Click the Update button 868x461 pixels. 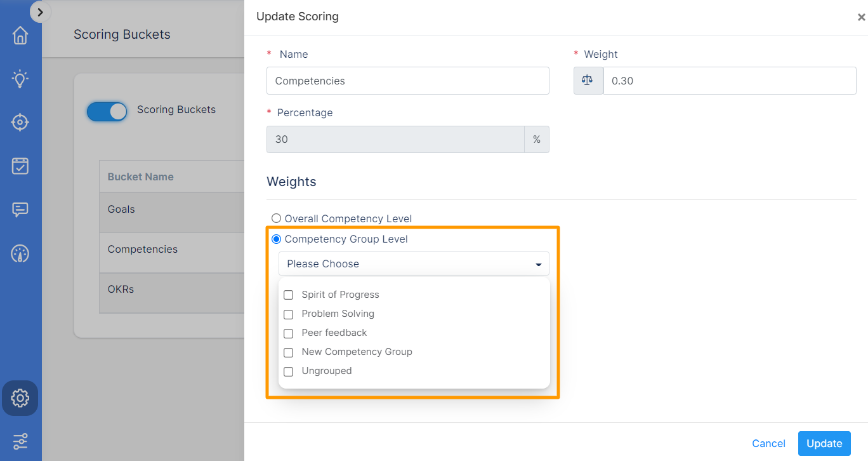(x=824, y=444)
